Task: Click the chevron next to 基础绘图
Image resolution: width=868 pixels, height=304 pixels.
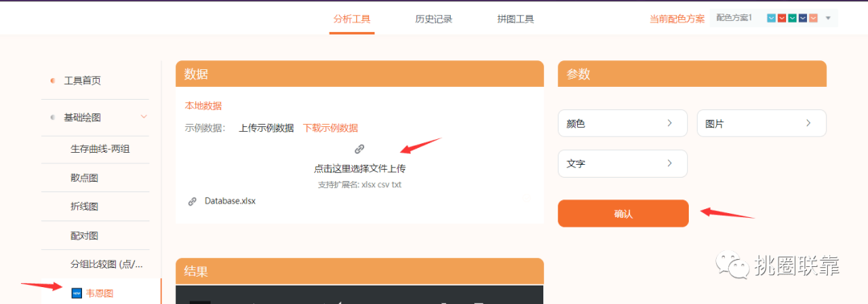Action: (144, 117)
